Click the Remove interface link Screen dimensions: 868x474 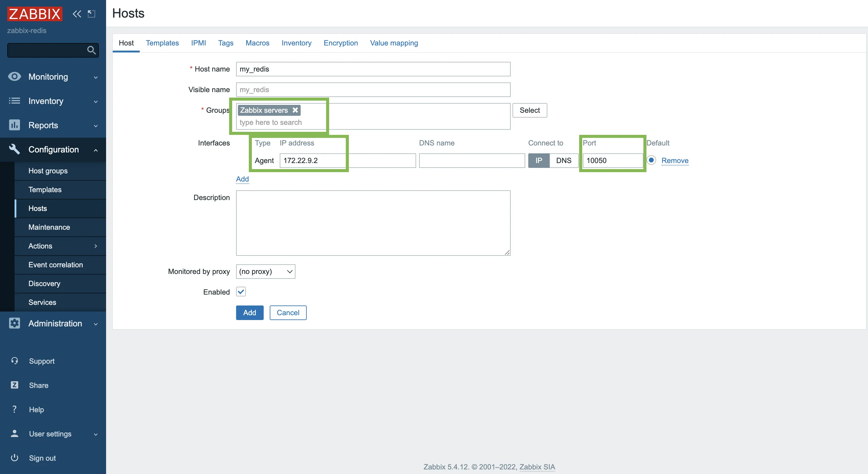(x=675, y=160)
